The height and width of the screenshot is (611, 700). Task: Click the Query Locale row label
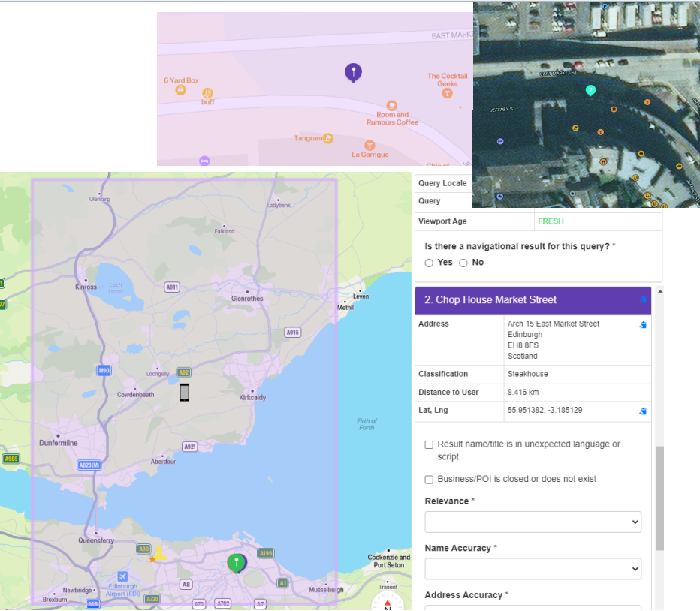coord(442,183)
